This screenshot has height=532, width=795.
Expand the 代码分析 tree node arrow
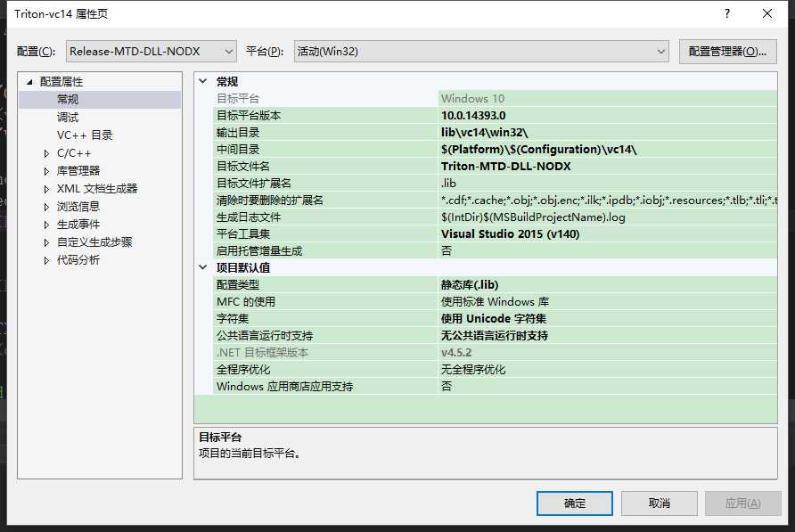[46, 260]
